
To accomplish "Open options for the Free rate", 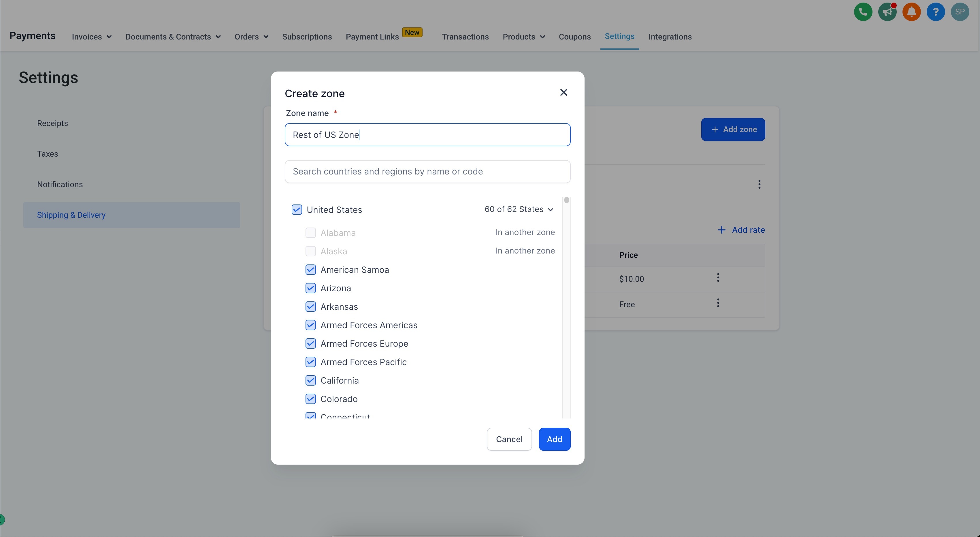I will pos(718,303).
